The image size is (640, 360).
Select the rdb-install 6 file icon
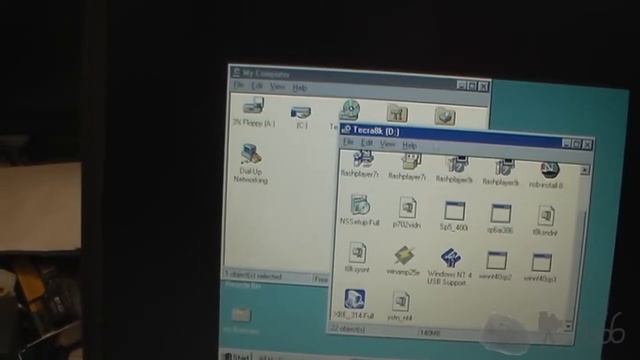coord(549,170)
